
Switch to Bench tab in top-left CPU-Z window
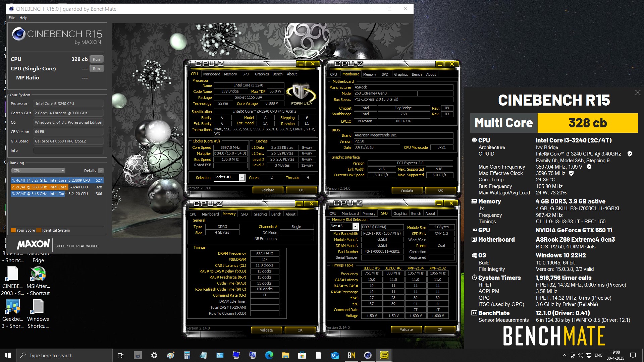click(277, 74)
